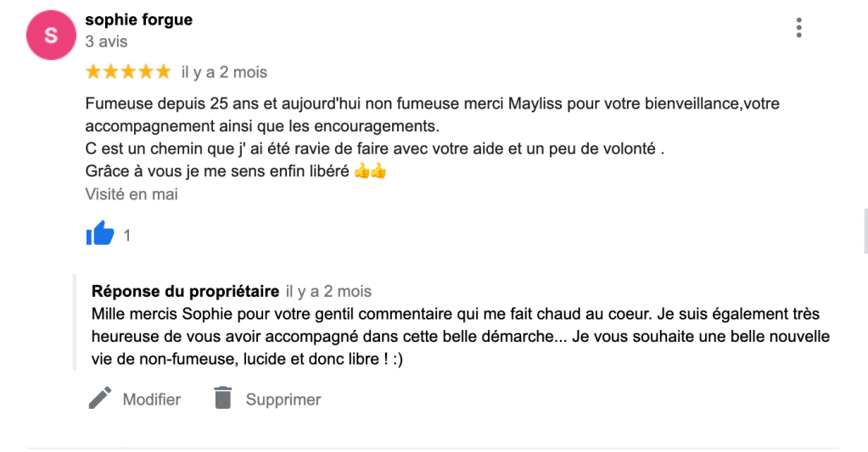Viewport: 868px width, 452px height.
Task: Toggle the blue thumbs-up like button
Action: [x=100, y=234]
